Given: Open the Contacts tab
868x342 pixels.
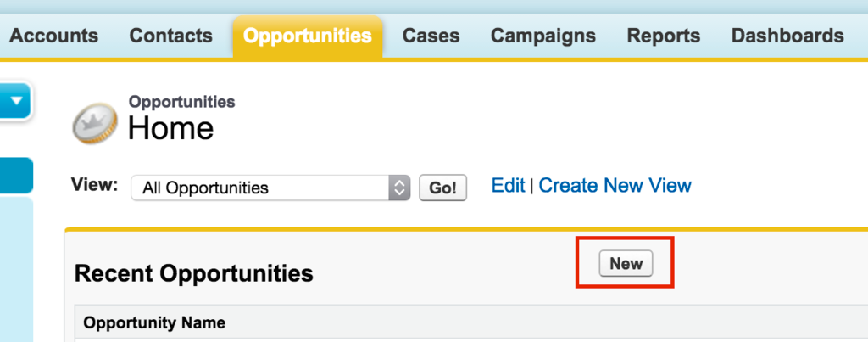Looking at the screenshot, I should [171, 36].
